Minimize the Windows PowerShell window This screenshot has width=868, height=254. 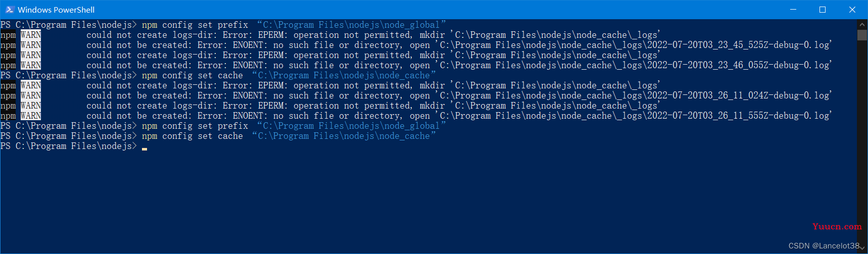[x=793, y=10]
